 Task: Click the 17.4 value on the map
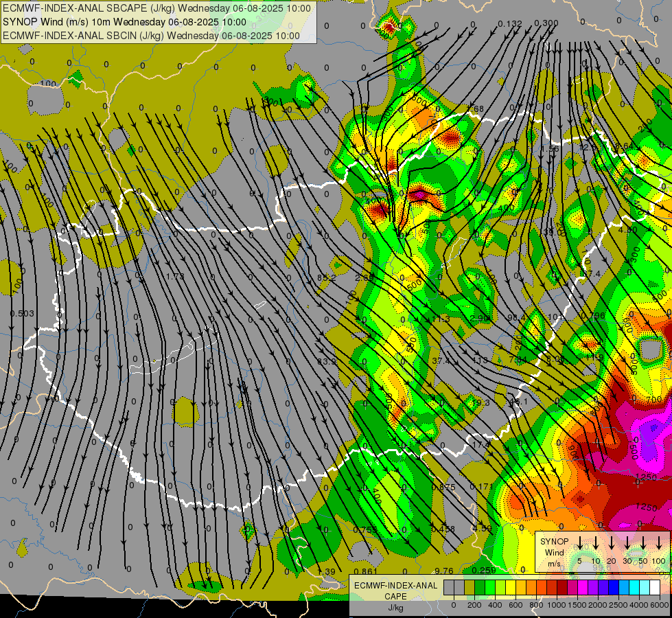click(x=481, y=445)
